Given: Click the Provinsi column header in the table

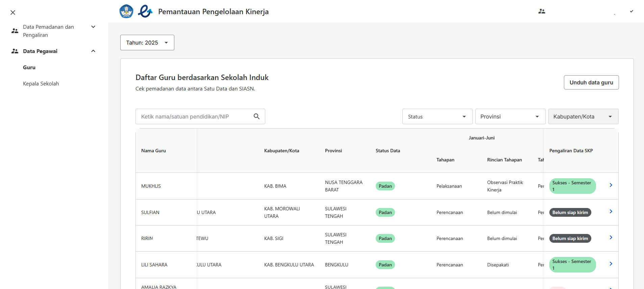Looking at the screenshot, I should click(333, 151).
